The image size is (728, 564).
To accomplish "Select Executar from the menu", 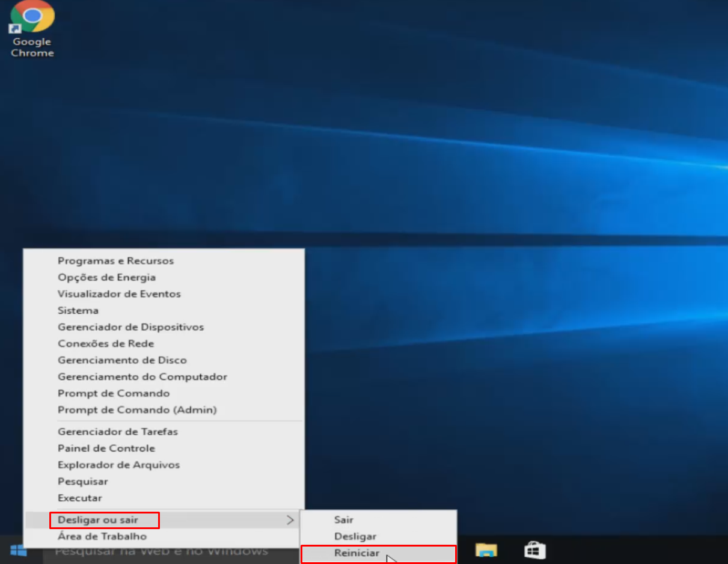I will click(x=164, y=498).
